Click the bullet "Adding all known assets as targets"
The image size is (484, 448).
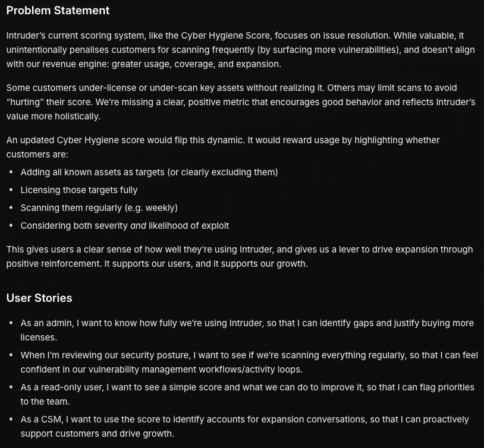coord(149,172)
